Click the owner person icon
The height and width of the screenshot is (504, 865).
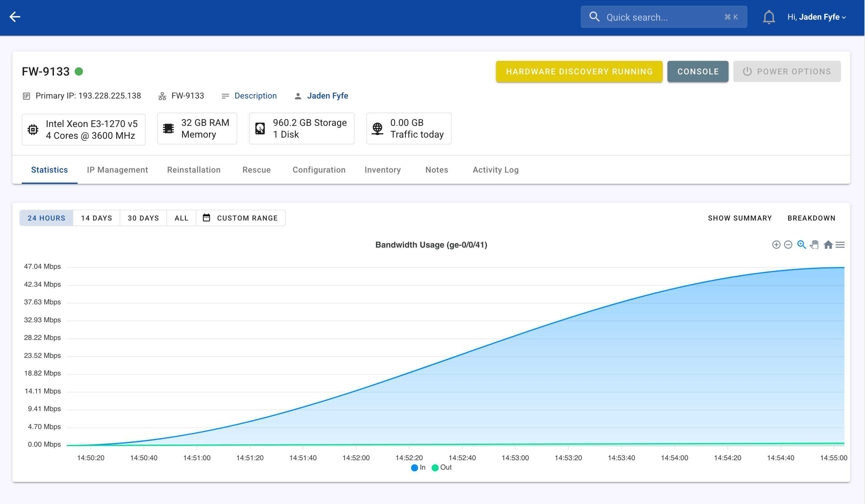click(x=298, y=96)
